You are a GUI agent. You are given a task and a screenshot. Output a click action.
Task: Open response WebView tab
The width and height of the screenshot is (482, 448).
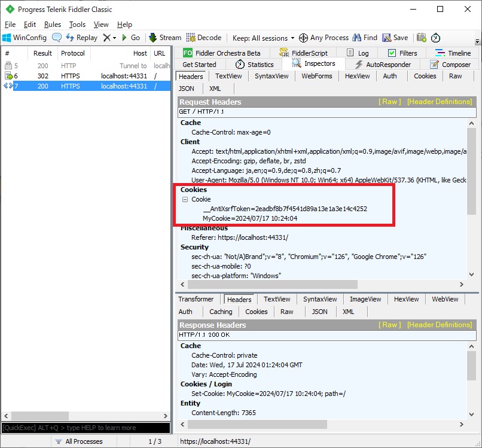point(445,299)
